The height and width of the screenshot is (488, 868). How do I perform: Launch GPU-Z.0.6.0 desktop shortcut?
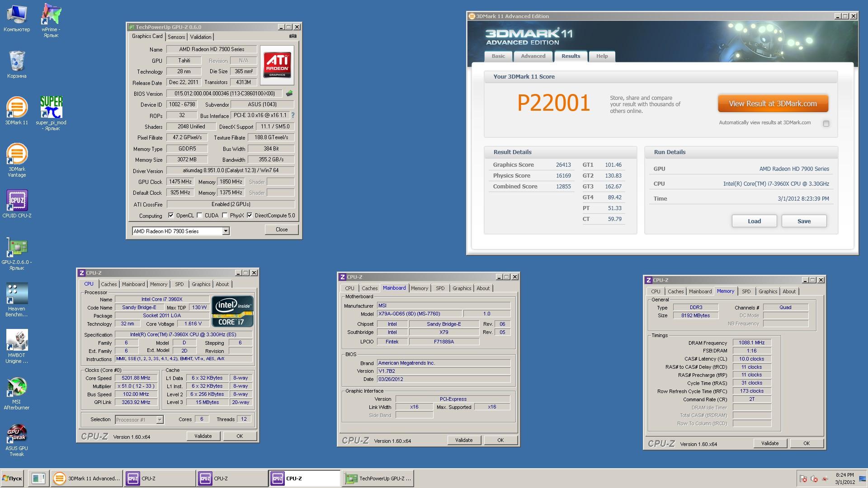(17, 253)
